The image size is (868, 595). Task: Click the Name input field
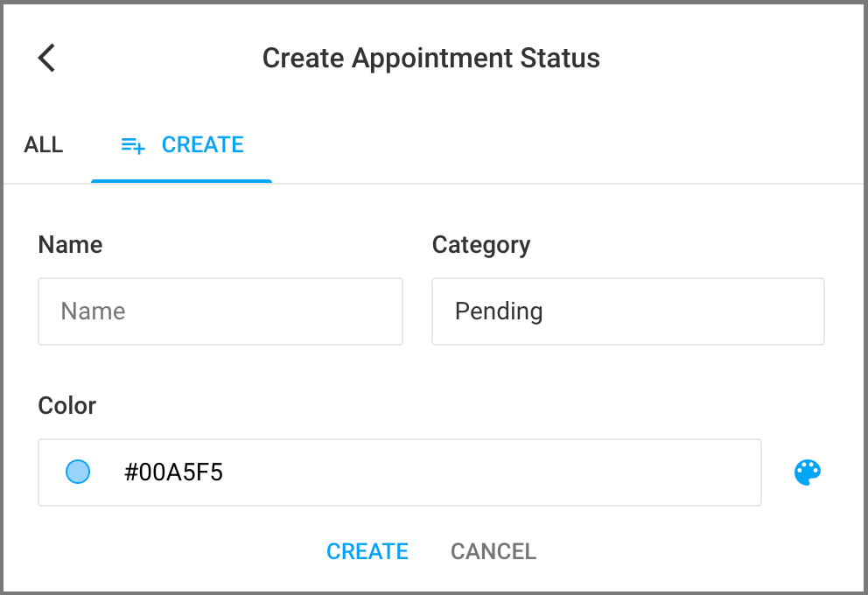tap(220, 311)
